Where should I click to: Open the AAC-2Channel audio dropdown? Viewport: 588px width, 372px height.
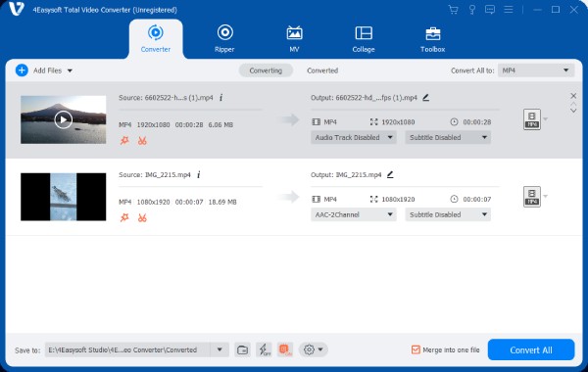coord(353,214)
